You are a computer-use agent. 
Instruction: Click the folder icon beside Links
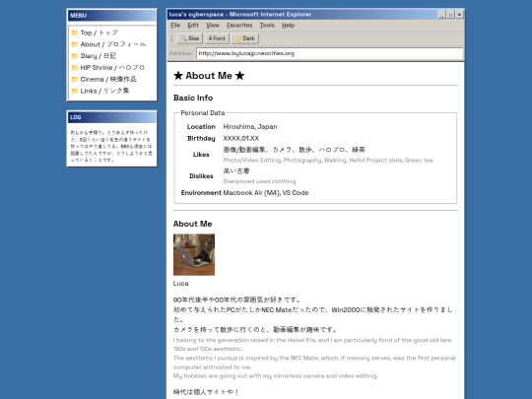[x=75, y=91]
